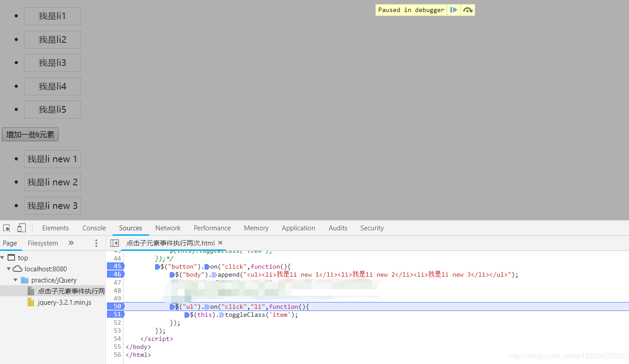Screen dimensions: 629x364
Task: Click inline breakpoint marker before on("click",function() on line 45
Action: [207, 266]
